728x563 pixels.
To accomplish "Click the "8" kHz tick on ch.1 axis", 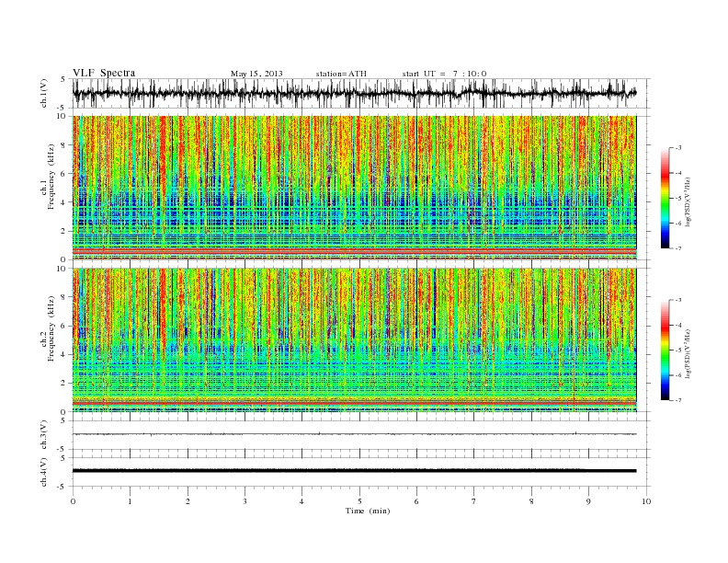I will pyautogui.click(x=63, y=145).
